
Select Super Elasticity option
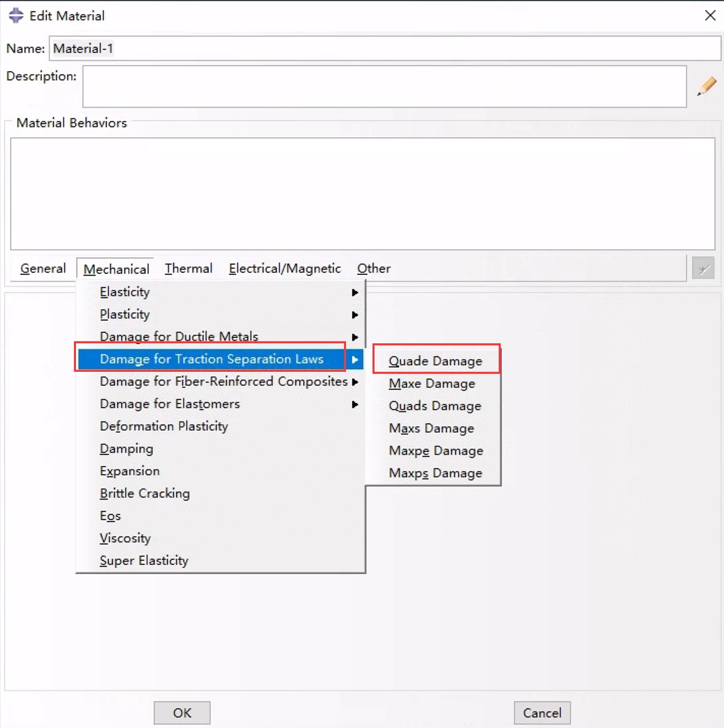[x=221, y=560]
